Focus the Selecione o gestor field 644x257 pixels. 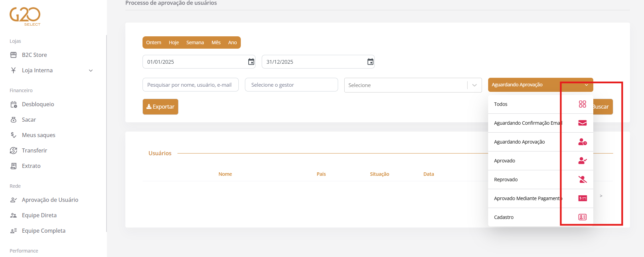(x=292, y=85)
